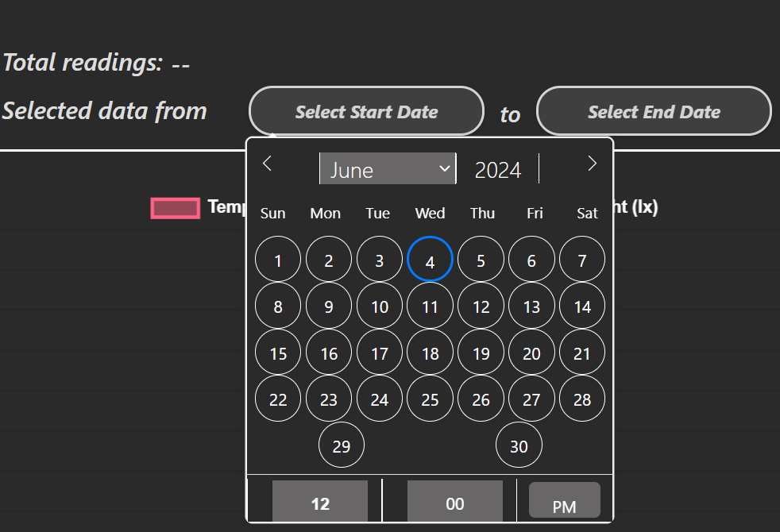Select June 4 in calendar
780x532 pixels.
click(430, 260)
